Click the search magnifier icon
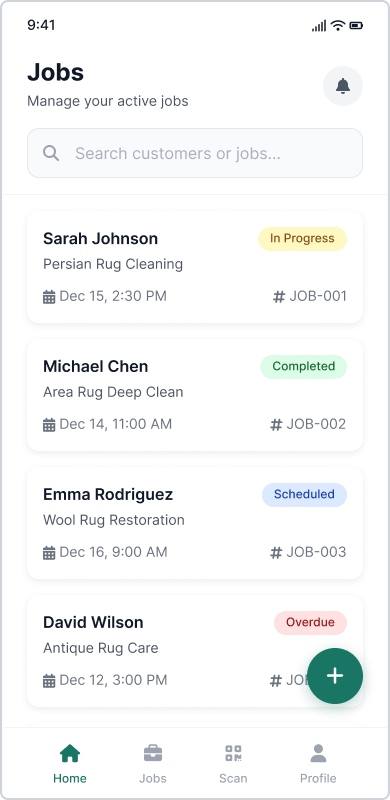The image size is (390, 800). click(51, 153)
